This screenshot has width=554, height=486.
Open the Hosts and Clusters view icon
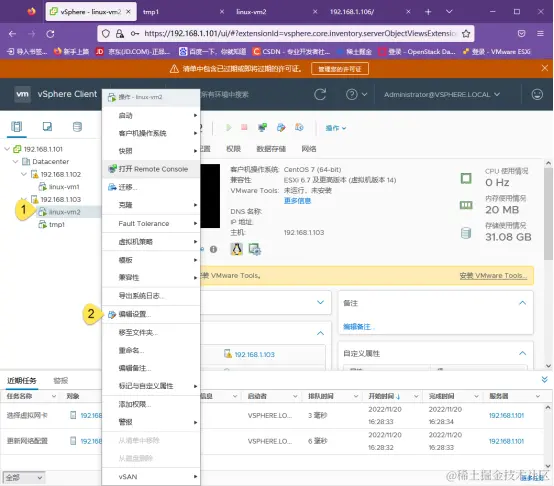[17, 126]
